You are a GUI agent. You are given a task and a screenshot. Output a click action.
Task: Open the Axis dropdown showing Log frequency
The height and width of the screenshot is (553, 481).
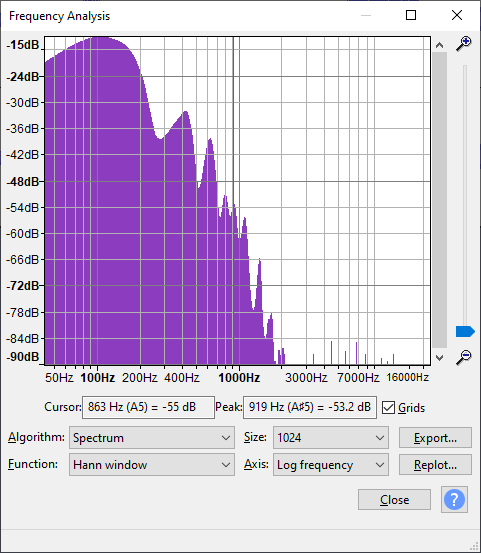[x=331, y=465]
